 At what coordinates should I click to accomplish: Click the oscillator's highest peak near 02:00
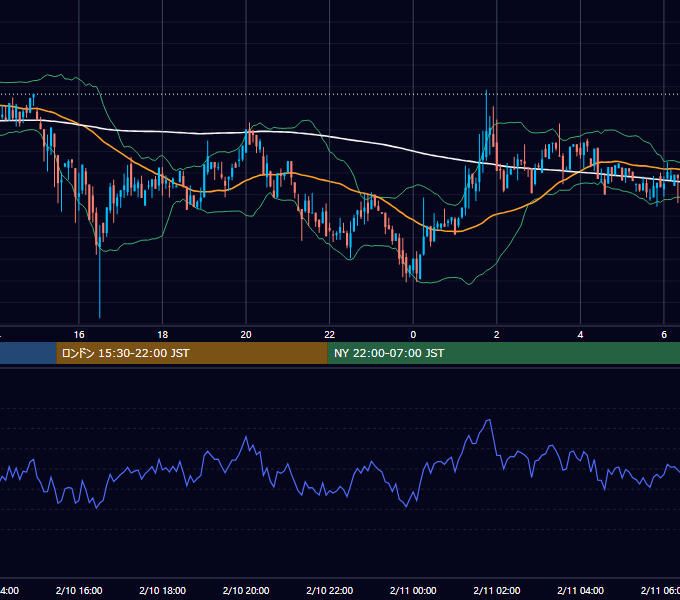click(489, 420)
